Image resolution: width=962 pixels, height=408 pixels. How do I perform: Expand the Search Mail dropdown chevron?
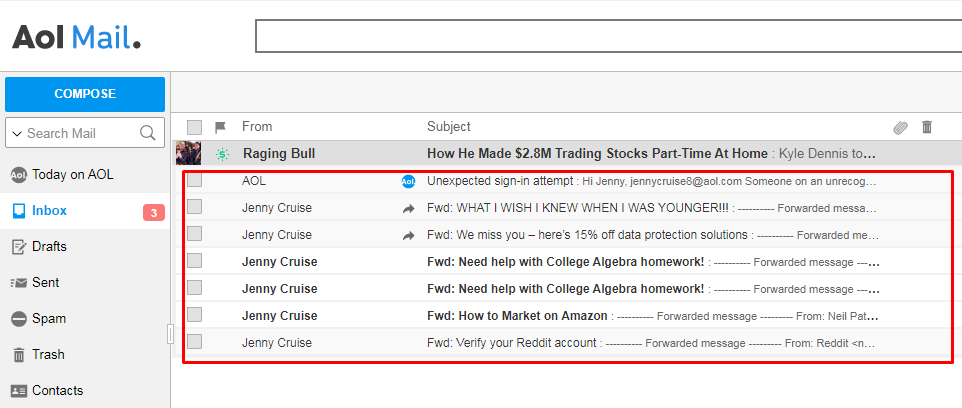[x=17, y=133]
